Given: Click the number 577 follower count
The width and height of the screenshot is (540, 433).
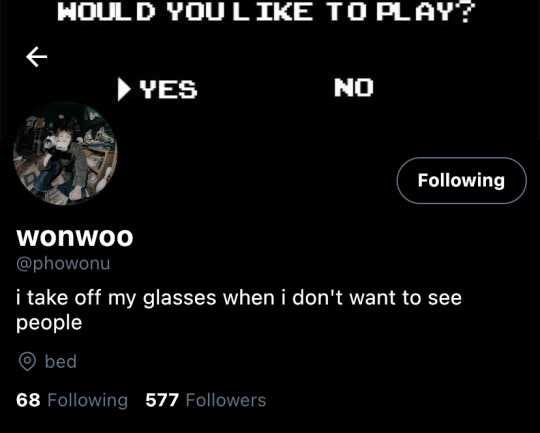Looking at the screenshot, I should [162, 400].
